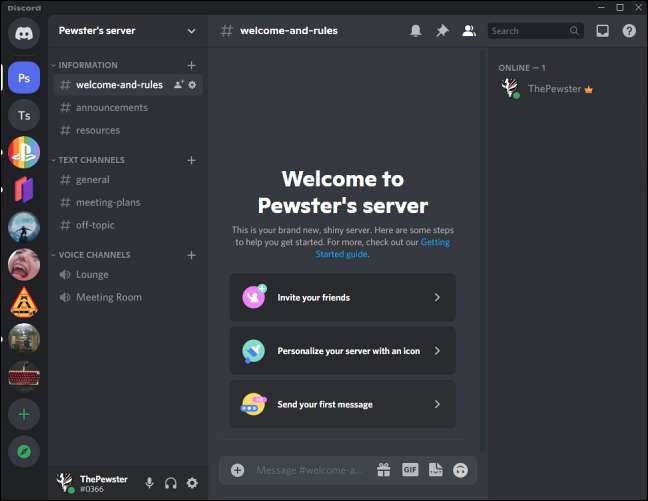The image size is (648, 501).
Task: Toggle the member list visibility
Action: click(x=469, y=31)
